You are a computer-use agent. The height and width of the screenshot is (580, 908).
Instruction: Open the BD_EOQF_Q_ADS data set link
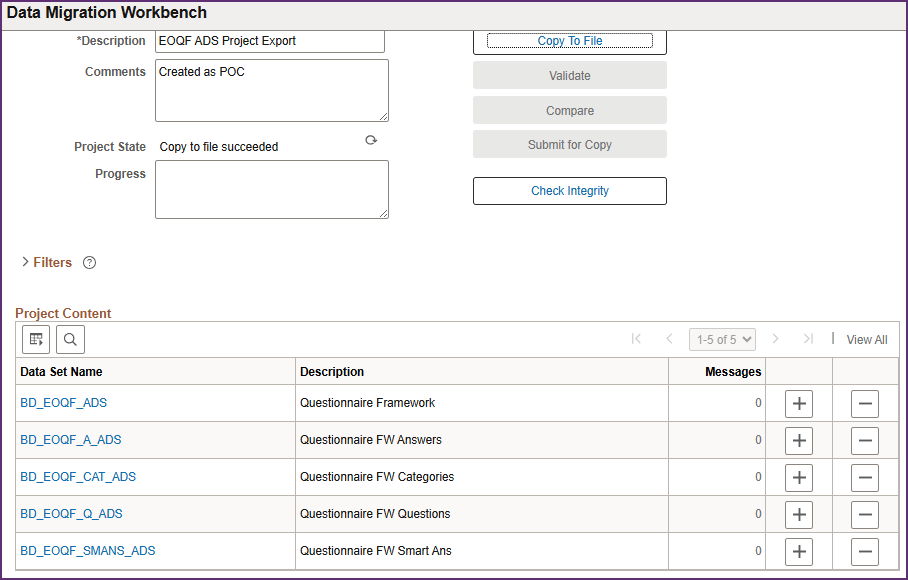pyautogui.click(x=71, y=514)
